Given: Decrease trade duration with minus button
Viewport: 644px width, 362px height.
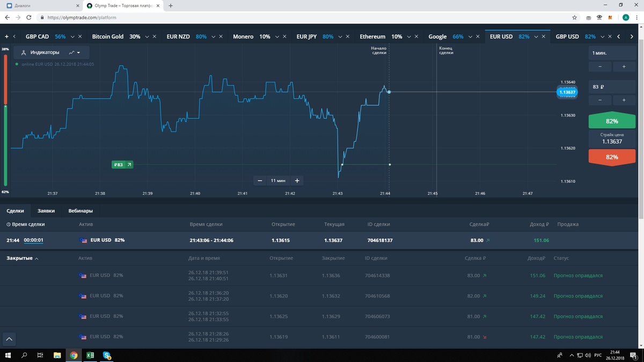Looking at the screenshot, I should (x=600, y=67).
